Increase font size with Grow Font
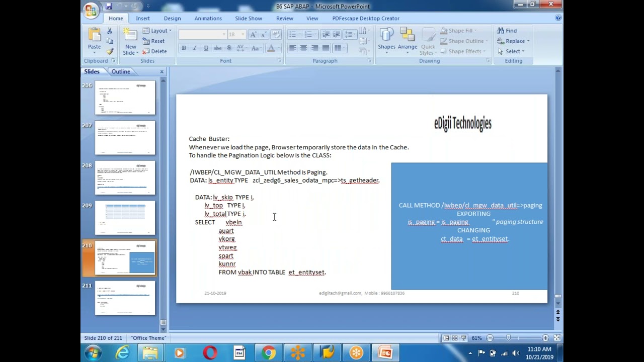644x362 pixels. (x=253, y=35)
